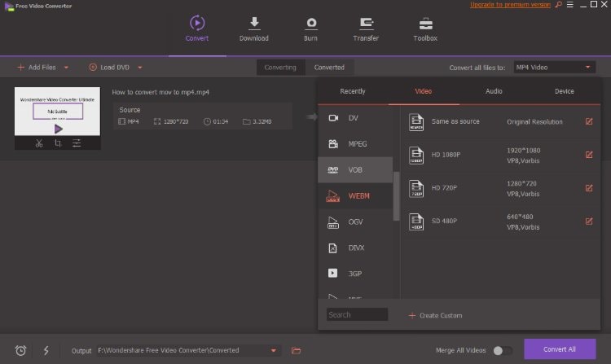This screenshot has height=364, width=611.
Task: Edit the Same as source preset
Action: pos(589,121)
